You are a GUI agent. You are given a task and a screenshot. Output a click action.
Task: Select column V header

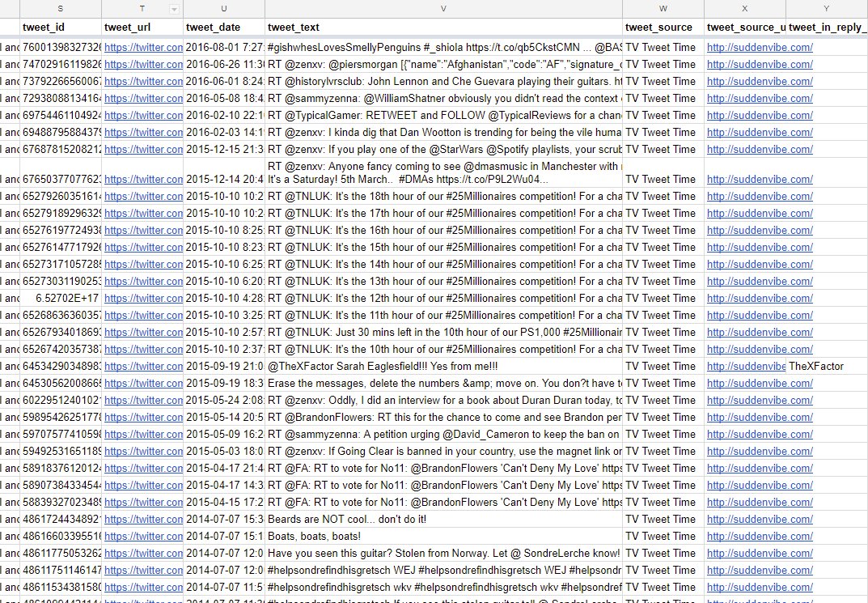tap(443, 9)
